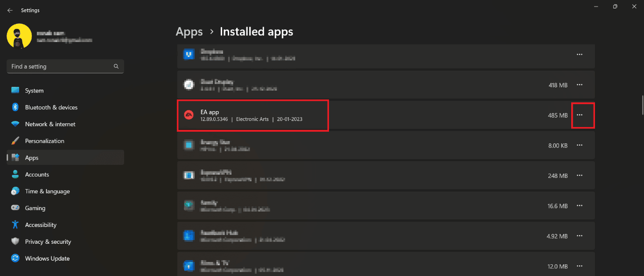The width and height of the screenshot is (644, 276).
Task: Open more options for the 16.6 MB app
Action: (x=580, y=205)
